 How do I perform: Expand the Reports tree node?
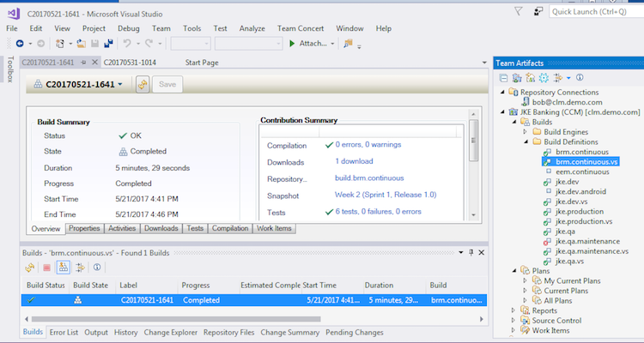[x=513, y=310]
